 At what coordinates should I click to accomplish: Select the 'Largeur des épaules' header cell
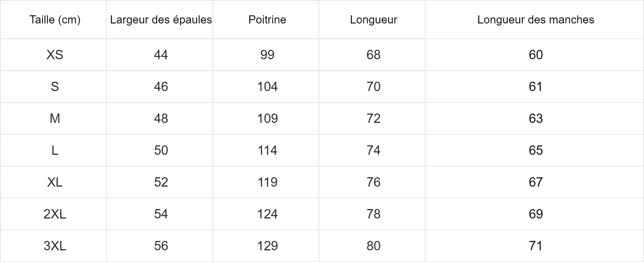161,20
